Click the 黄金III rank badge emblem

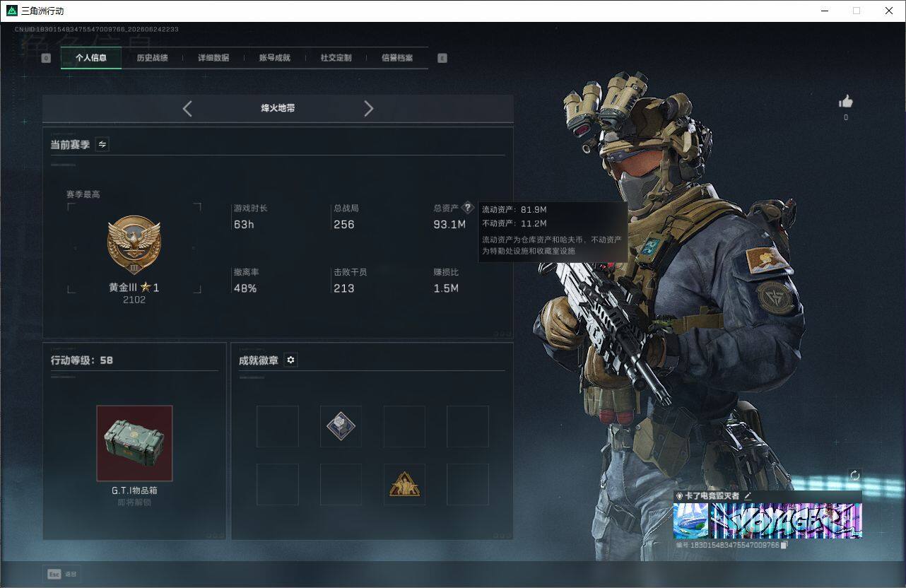pos(134,245)
